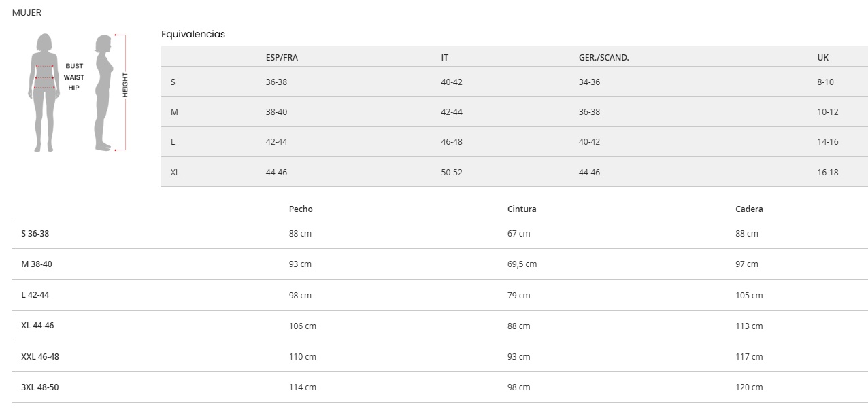Click the ESP/FRA column header
The height and width of the screenshot is (414, 868).
(282, 57)
